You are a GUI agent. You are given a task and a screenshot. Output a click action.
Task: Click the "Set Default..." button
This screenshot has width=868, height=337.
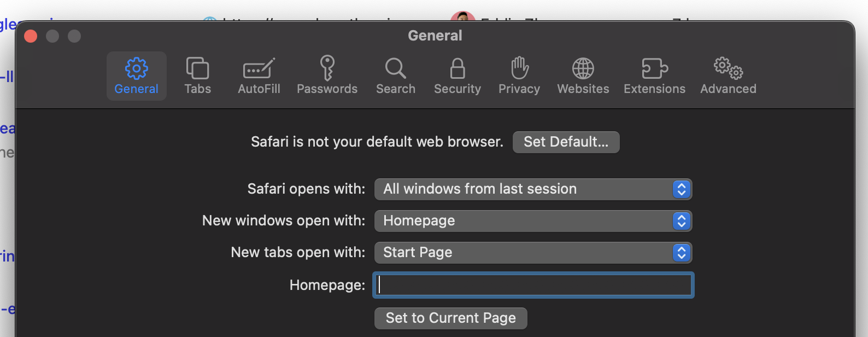(566, 142)
